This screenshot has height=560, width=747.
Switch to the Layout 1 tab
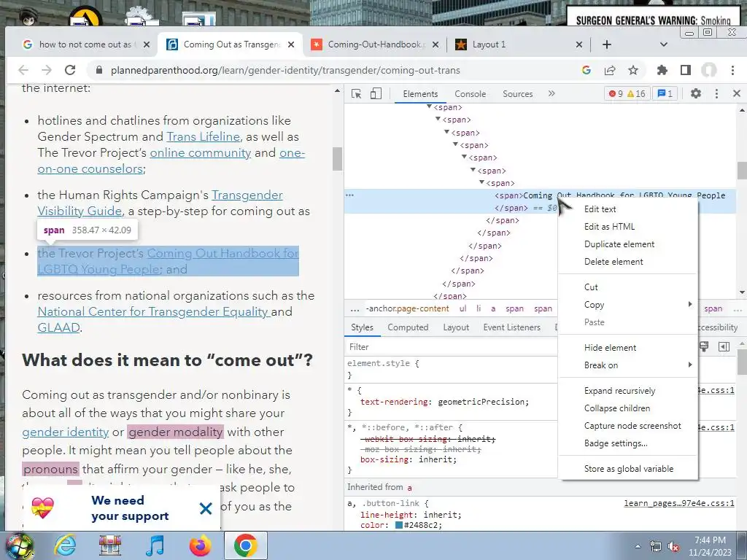[x=518, y=44]
